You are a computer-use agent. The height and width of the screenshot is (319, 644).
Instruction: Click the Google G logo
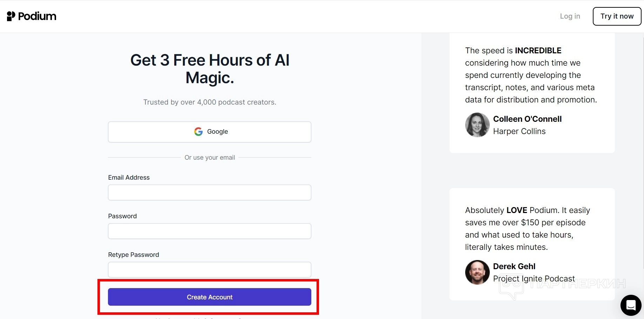pyautogui.click(x=198, y=132)
